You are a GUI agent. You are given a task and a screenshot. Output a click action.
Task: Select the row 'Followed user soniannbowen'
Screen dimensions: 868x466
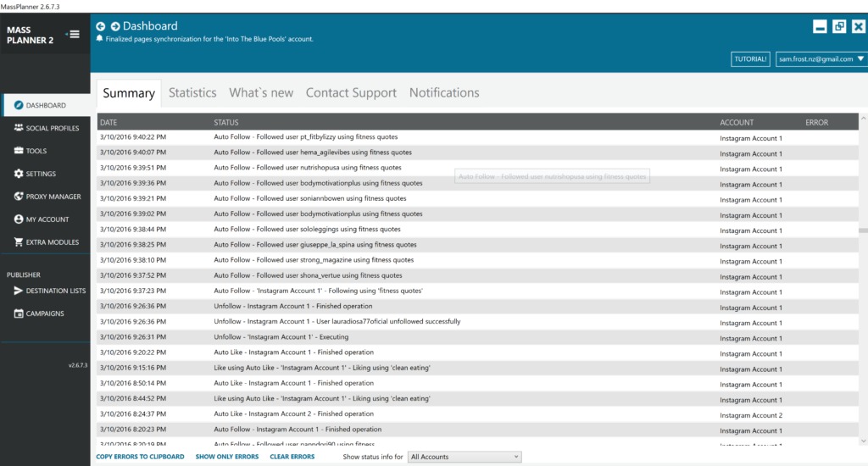[478, 199]
